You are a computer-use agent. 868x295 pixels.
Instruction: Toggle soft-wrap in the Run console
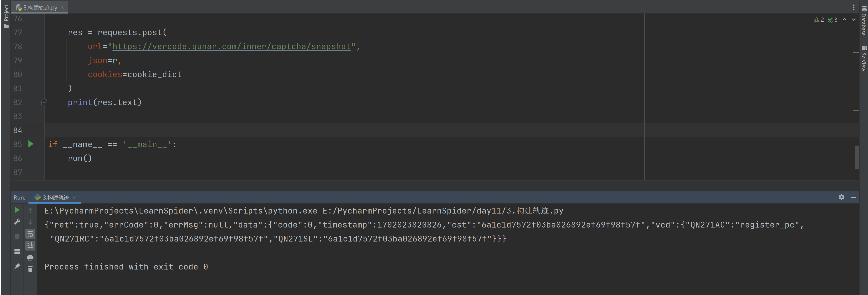[x=30, y=234]
